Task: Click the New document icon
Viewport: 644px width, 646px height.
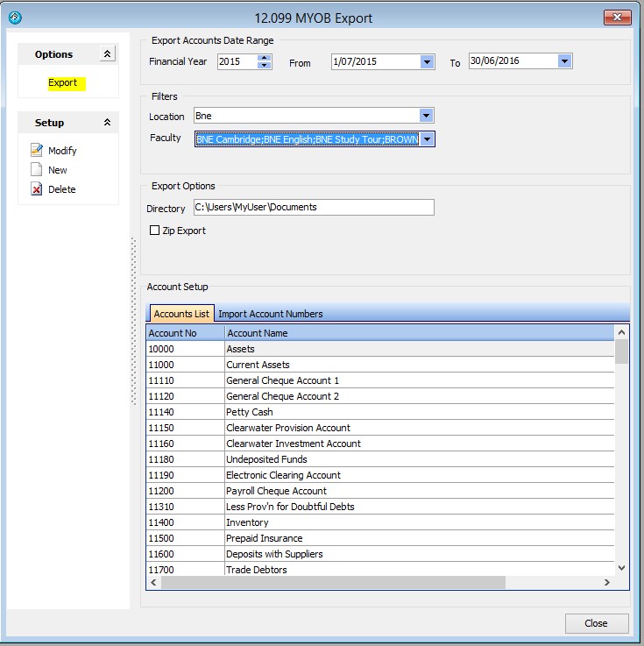Action: 37,170
